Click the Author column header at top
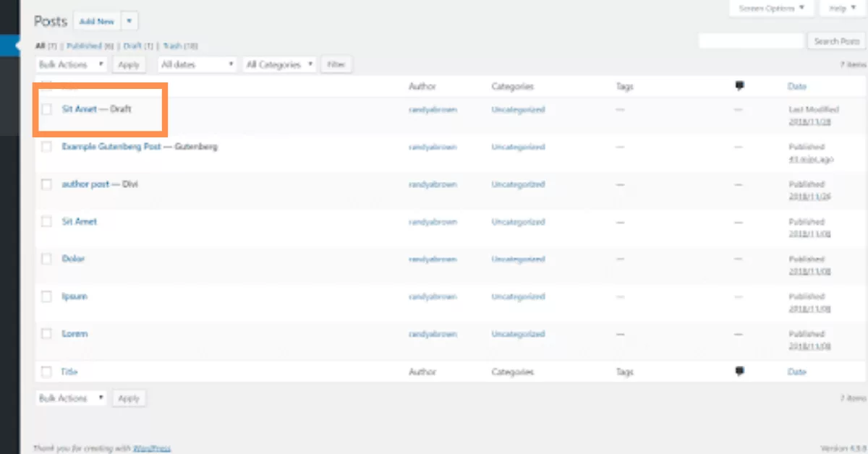This screenshot has width=868, height=454. coord(422,86)
